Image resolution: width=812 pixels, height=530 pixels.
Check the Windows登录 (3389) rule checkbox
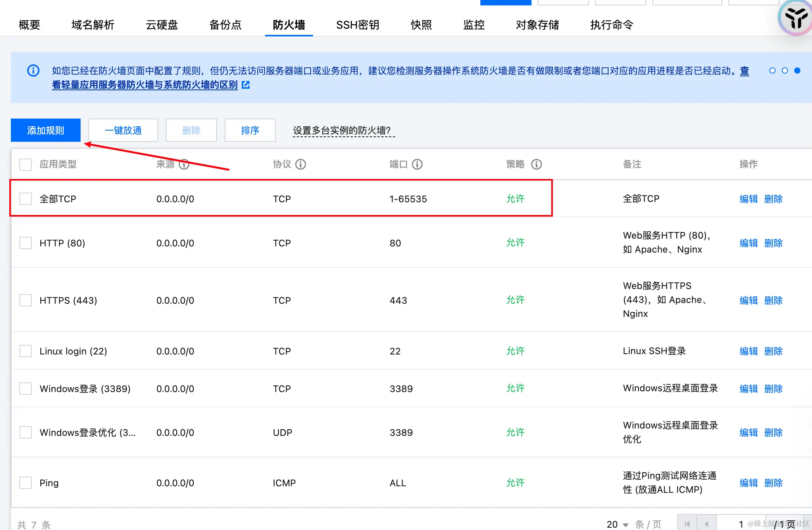26,389
